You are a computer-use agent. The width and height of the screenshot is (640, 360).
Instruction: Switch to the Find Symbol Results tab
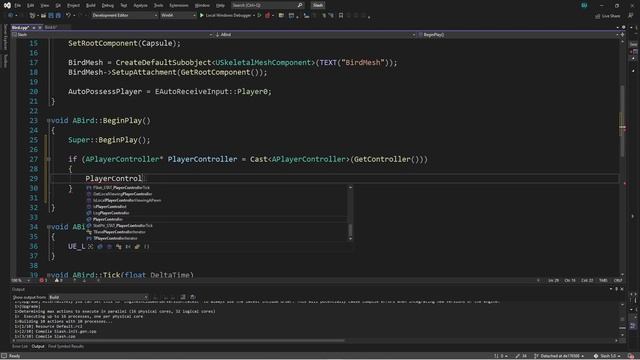click(66, 347)
